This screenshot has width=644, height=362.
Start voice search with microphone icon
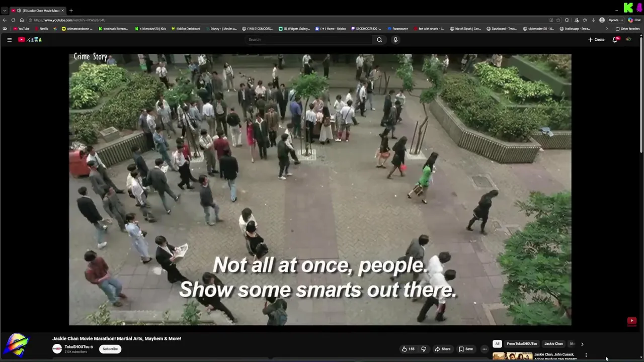[395, 40]
